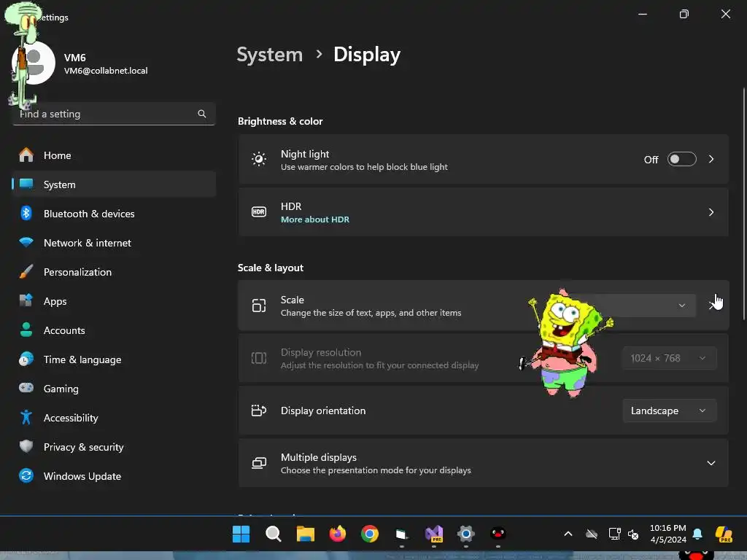Viewport: 747px width, 560px height.
Task: Toggle the Night light switch
Action: [682, 159]
